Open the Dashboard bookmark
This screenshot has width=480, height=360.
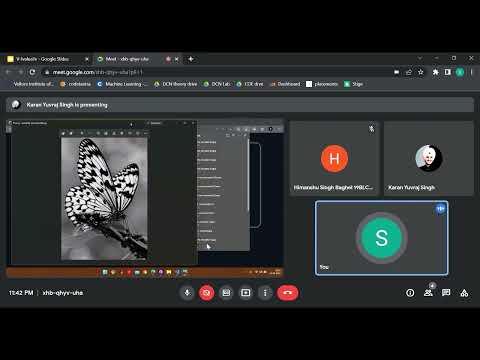point(285,84)
